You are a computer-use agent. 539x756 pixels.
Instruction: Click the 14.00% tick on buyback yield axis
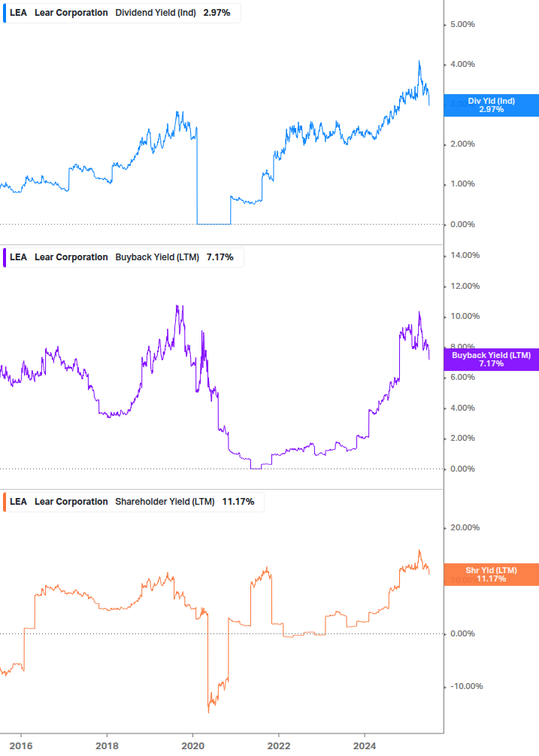pos(465,255)
